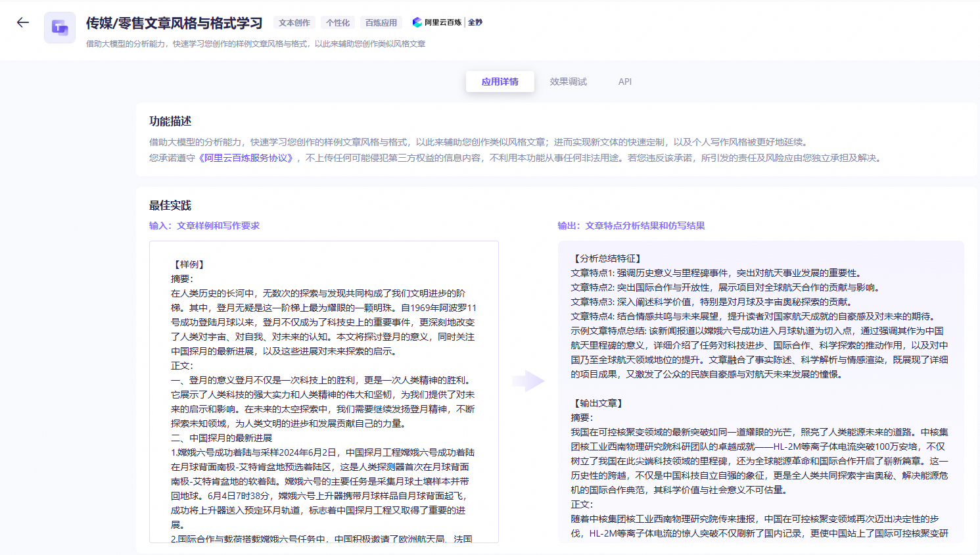Click the 二、中国探月的最新进展 line
This screenshot has height=555, width=980.
(222, 438)
